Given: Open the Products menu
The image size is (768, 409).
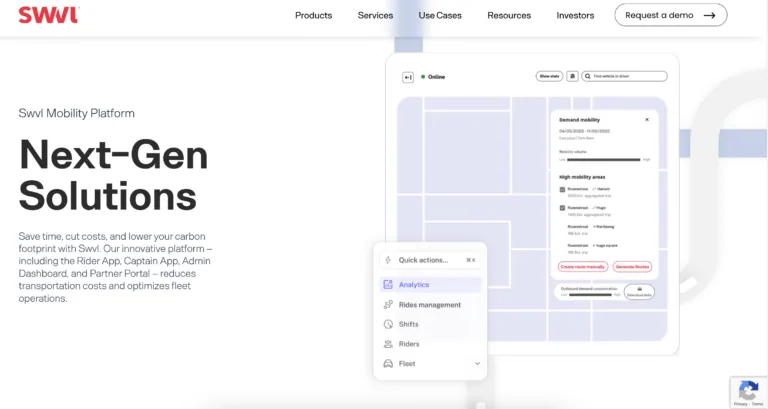Looking at the screenshot, I should (313, 15).
